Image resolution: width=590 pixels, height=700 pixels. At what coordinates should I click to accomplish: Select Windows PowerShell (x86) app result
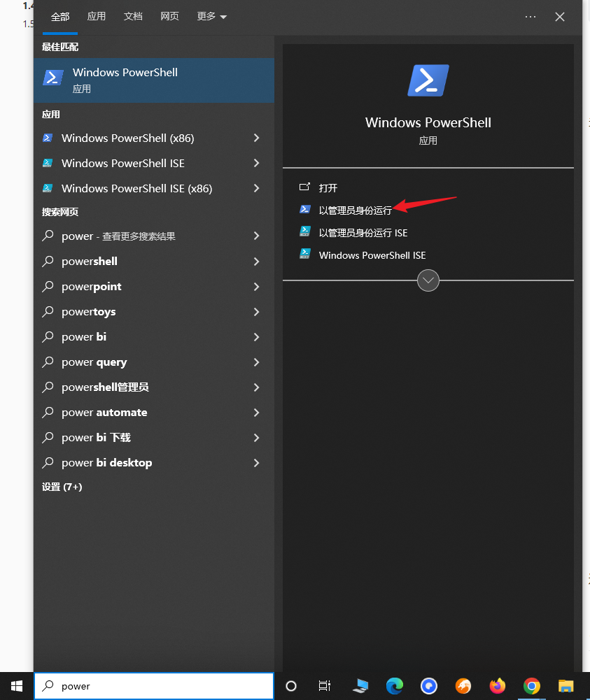point(128,138)
